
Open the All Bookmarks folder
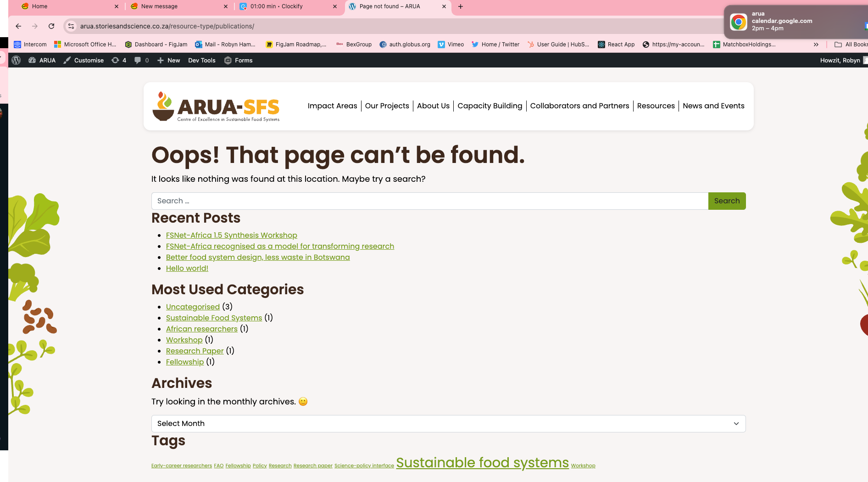pos(851,44)
